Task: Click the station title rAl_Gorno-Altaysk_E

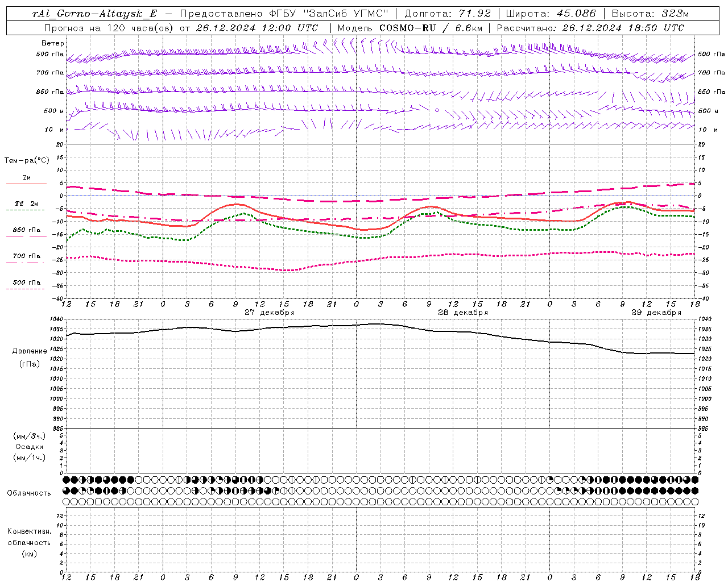Action: [94, 14]
